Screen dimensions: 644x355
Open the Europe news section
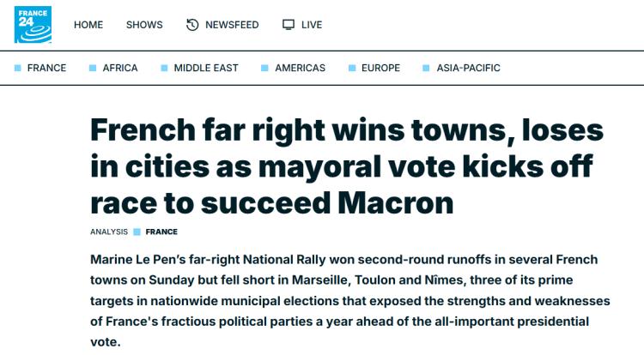380,69
